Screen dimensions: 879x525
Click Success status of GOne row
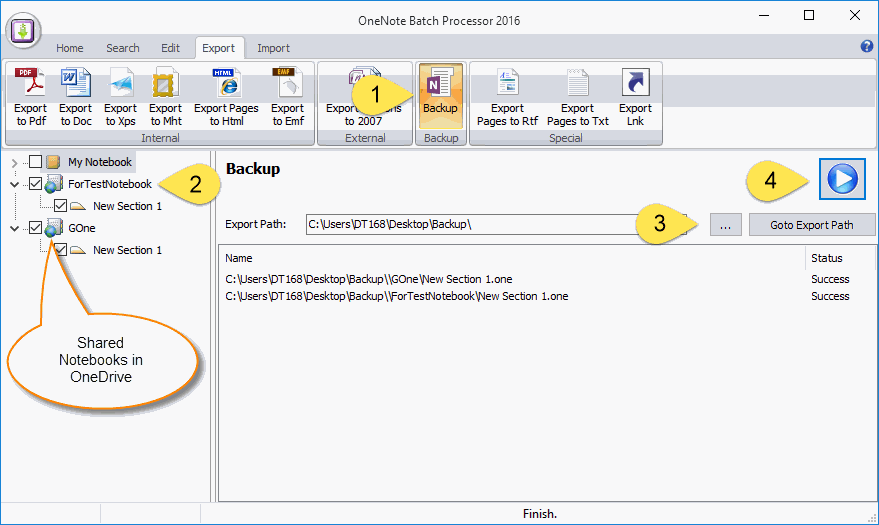tap(830, 279)
